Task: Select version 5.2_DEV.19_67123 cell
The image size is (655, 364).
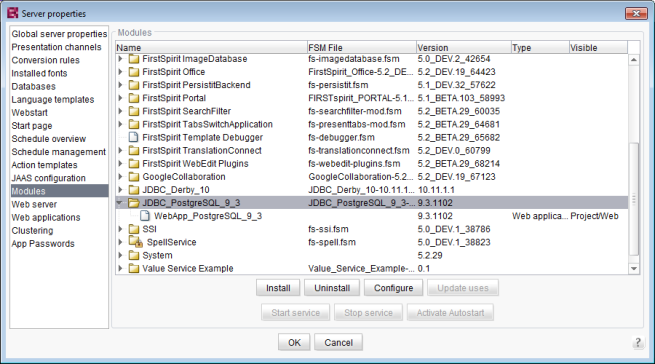Action: pyautogui.click(x=456, y=177)
